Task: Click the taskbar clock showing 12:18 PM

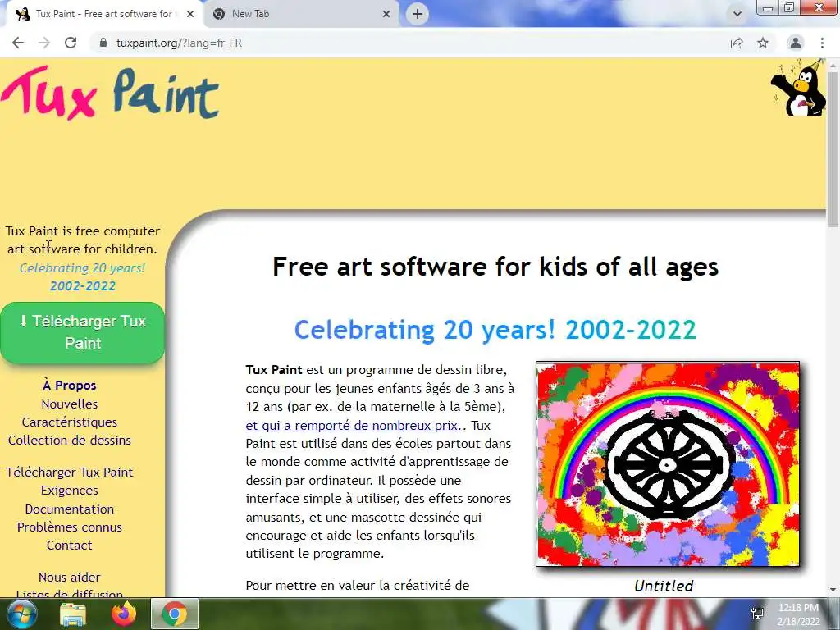Action: 798,614
